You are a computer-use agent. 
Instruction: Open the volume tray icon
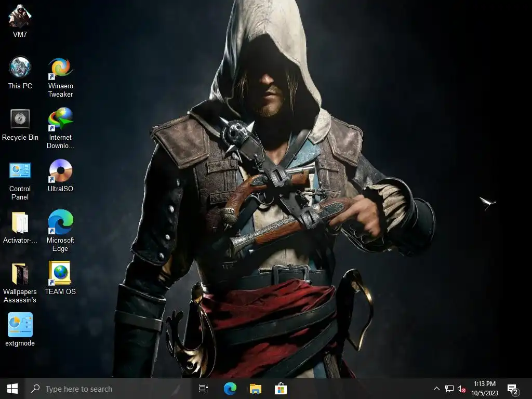(x=461, y=389)
